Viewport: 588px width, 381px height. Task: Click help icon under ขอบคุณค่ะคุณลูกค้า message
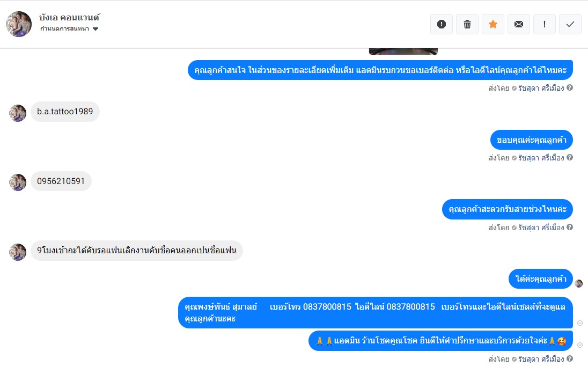(x=570, y=158)
